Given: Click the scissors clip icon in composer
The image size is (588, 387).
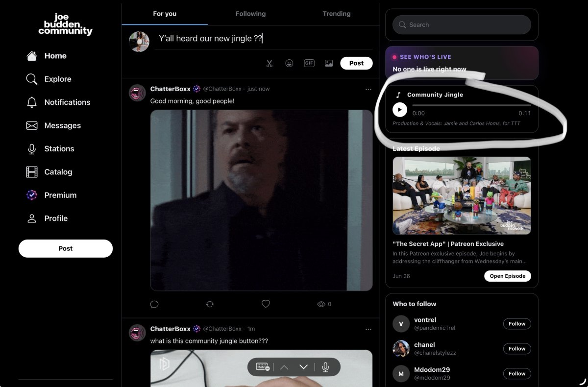Looking at the screenshot, I should click(x=269, y=63).
